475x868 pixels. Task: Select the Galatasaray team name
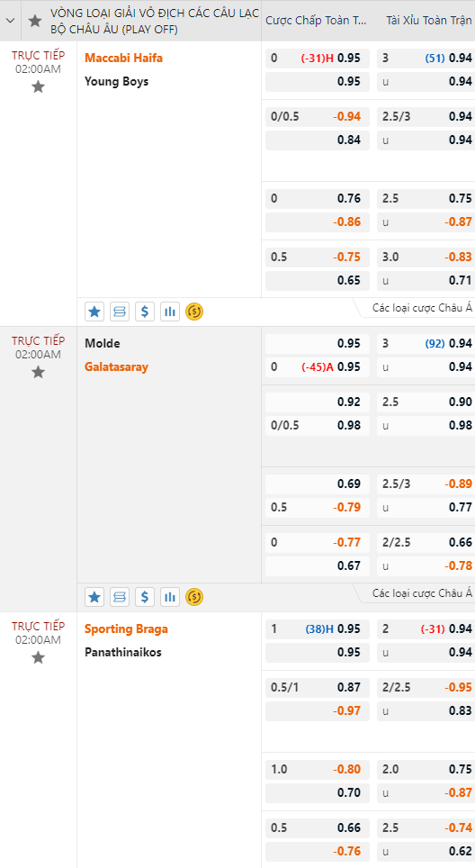(116, 366)
